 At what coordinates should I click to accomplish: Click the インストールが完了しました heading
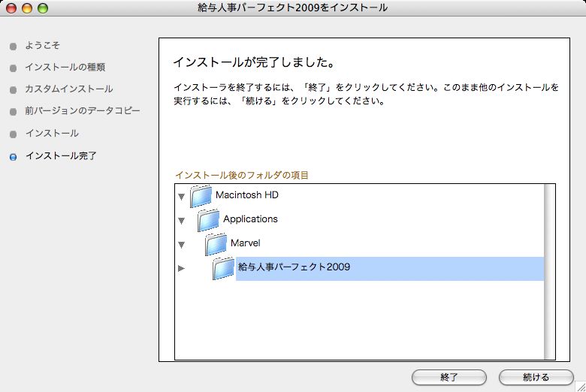[x=254, y=62]
